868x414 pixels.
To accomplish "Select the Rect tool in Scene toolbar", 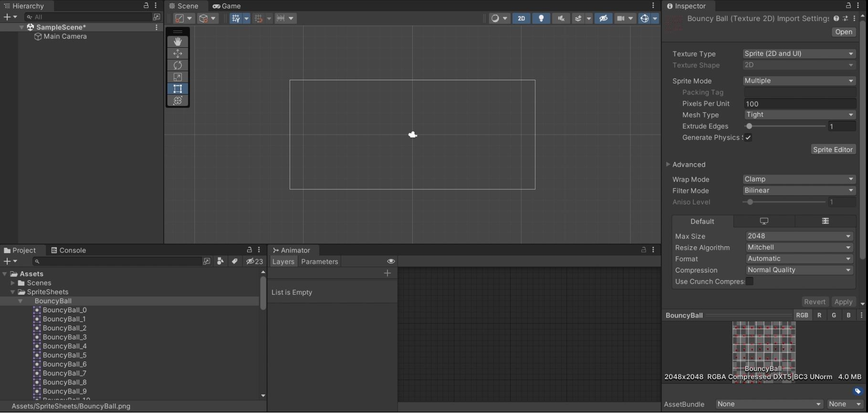I will tap(178, 89).
